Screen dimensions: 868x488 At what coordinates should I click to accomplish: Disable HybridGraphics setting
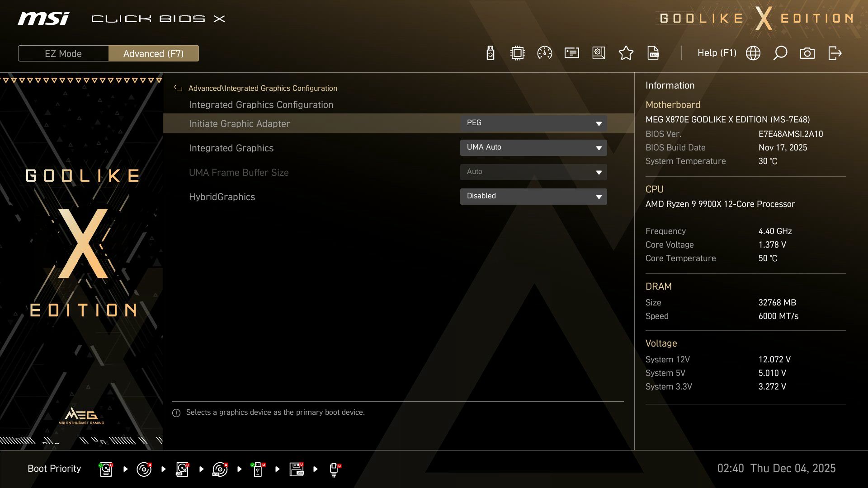tap(533, 196)
